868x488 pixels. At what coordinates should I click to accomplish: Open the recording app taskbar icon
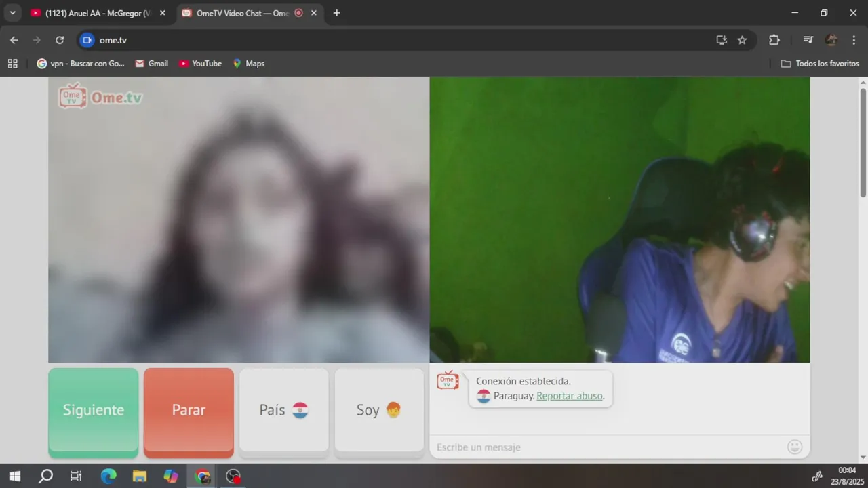click(233, 476)
